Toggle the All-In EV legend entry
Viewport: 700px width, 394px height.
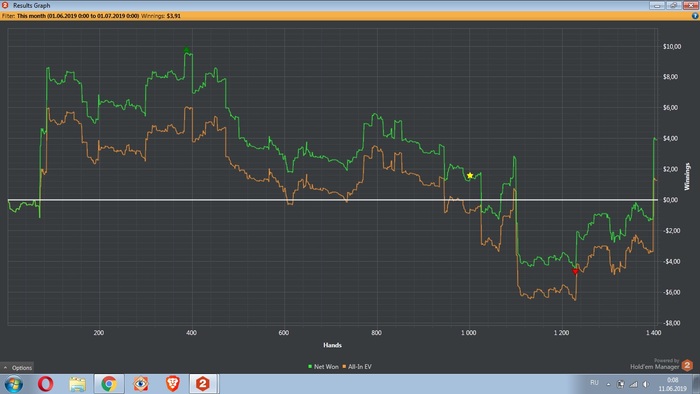point(357,367)
